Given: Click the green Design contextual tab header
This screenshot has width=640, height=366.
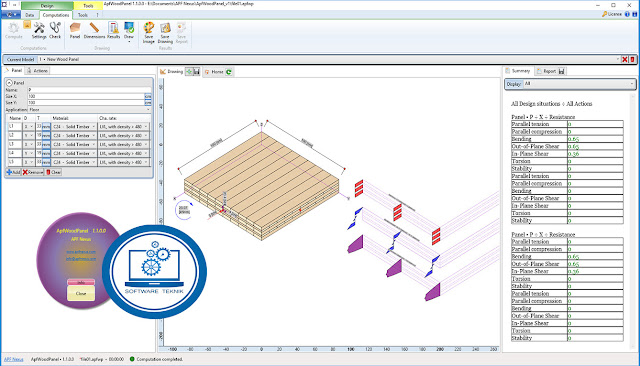Looking at the screenshot, I should [47, 6].
